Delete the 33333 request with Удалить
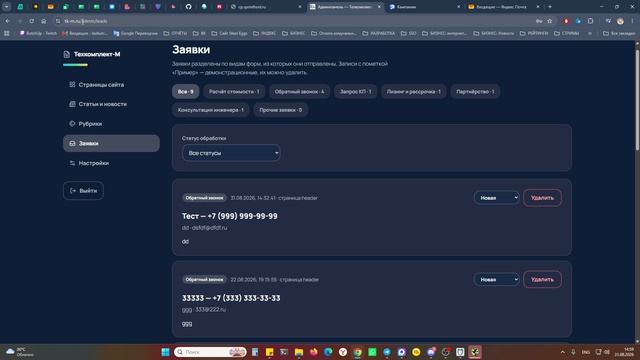This screenshot has height=360, width=640. [542, 280]
